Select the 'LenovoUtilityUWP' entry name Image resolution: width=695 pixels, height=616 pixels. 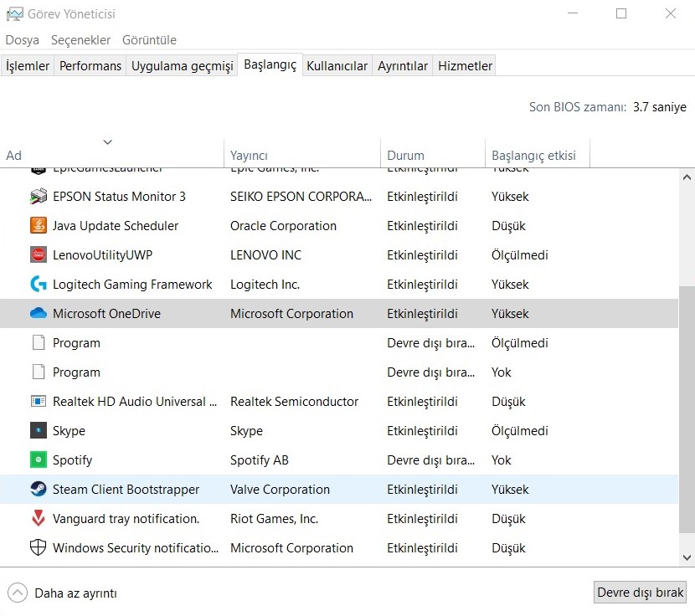click(102, 254)
